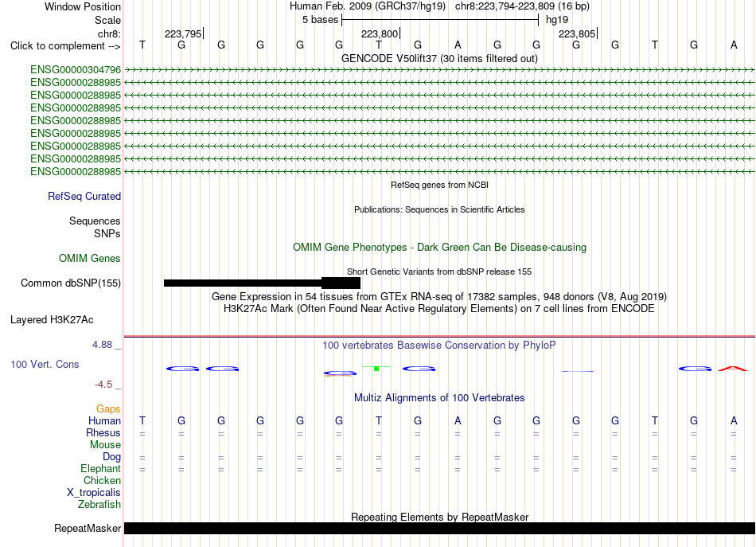Click the '5 bases' scale bar label
The width and height of the screenshot is (756, 547).
[x=321, y=20]
